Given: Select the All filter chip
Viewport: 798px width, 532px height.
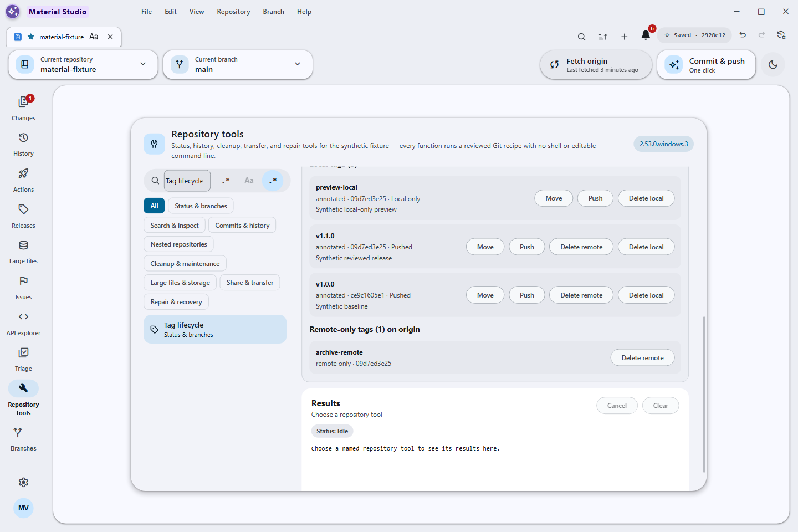Looking at the screenshot, I should (x=155, y=206).
